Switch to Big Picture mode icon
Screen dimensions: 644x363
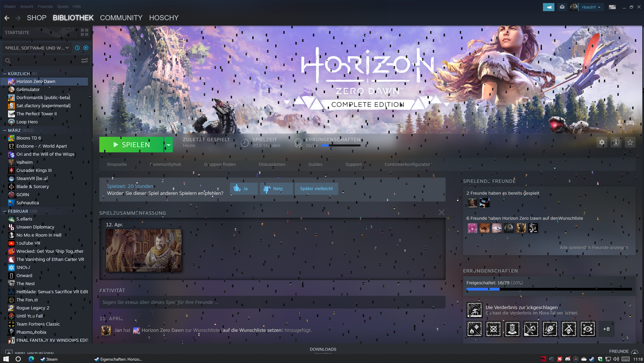pyautogui.click(x=612, y=7)
